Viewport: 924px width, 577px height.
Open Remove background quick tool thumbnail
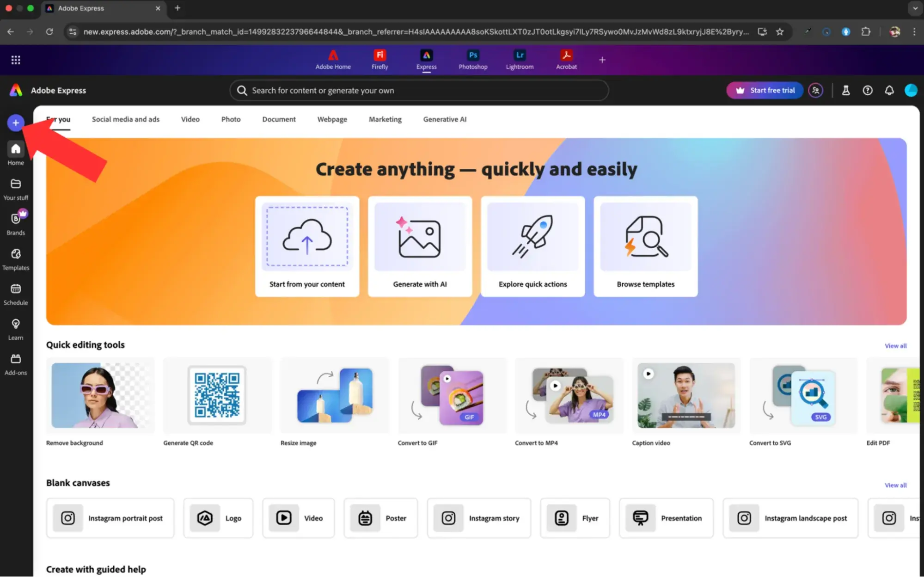click(100, 396)
